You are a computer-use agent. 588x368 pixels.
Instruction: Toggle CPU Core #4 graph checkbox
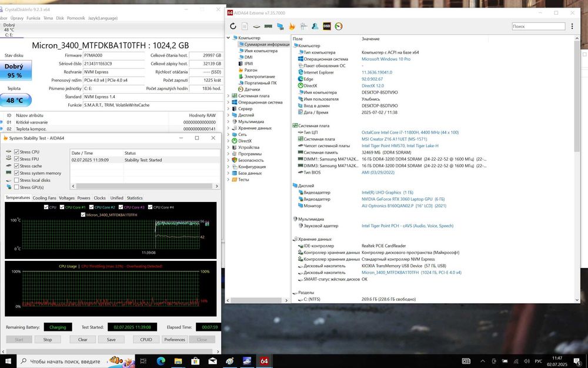[x=150, y=207]
